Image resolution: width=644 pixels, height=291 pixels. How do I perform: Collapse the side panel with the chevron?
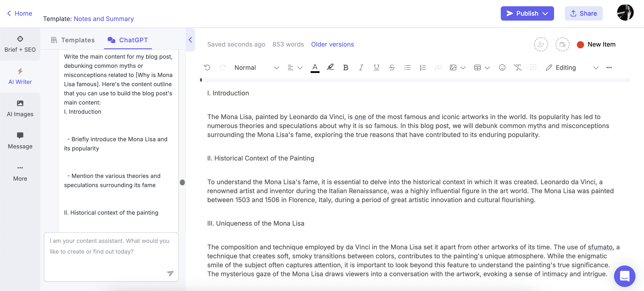(x=190, y=40)
